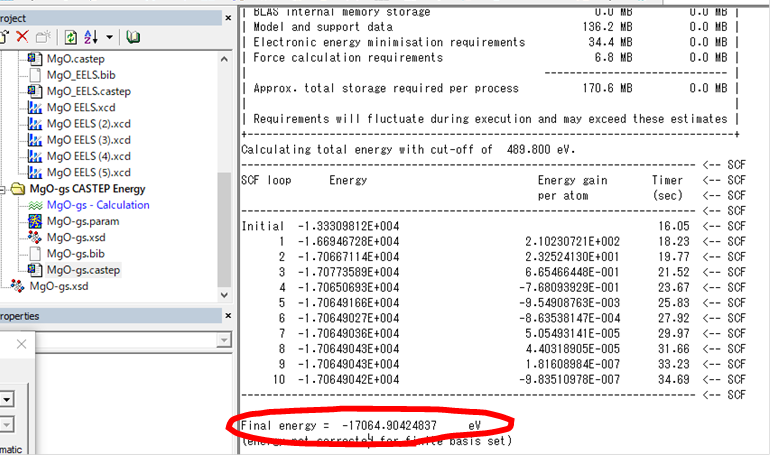Screen dimensions: 770x455
Task: Click SCF loop 1 energy -1.66946728E+004
Action: click(349, 241)
